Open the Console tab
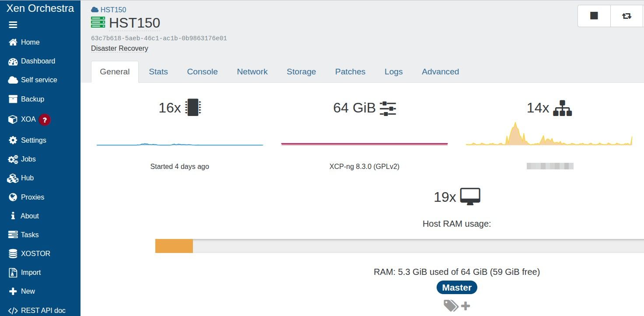 click(202, 72)
